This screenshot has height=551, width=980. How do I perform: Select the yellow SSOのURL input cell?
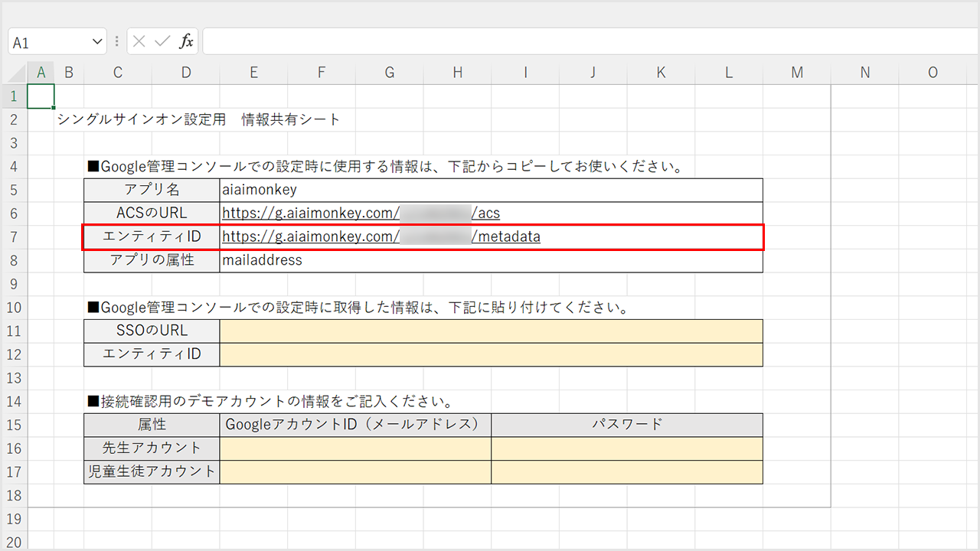pos(490,331)
